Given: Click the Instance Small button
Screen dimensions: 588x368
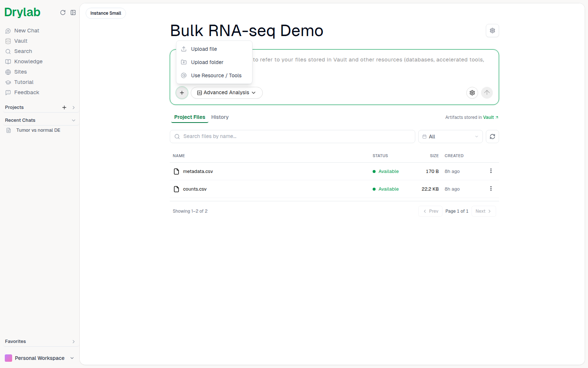Looking at the screenshot, I should tap(106, 13).
